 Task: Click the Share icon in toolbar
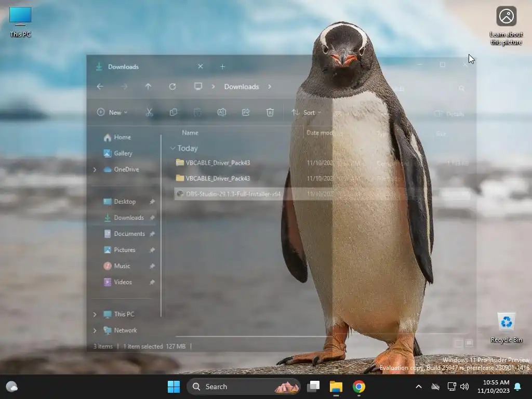[246, 112]
